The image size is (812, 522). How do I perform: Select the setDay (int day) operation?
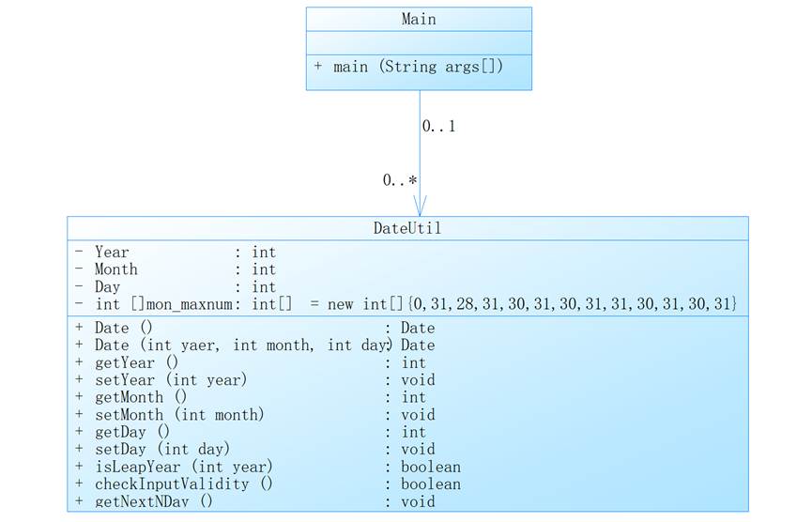click(x=254, y=449)
